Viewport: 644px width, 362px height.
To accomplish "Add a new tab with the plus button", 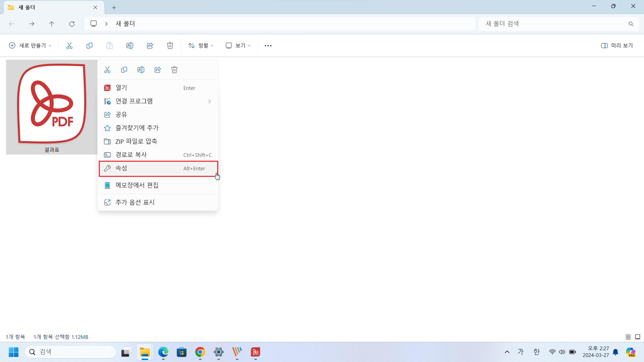I will click(114, 7).
